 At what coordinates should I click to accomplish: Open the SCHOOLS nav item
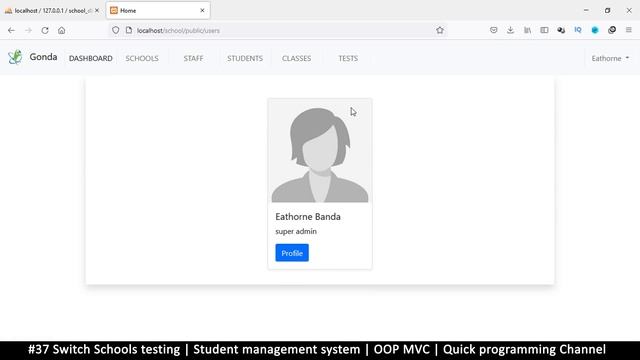click(x=142, y=58)
